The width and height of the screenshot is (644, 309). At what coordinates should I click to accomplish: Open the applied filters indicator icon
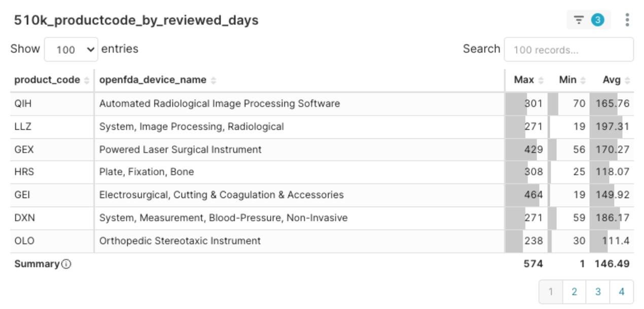[588, 20]
